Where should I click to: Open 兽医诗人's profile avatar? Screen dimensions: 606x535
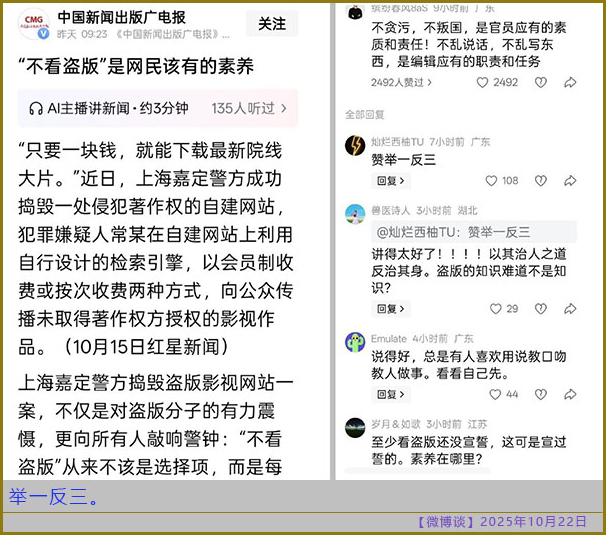pyautogui.click(x=355, y=213)
